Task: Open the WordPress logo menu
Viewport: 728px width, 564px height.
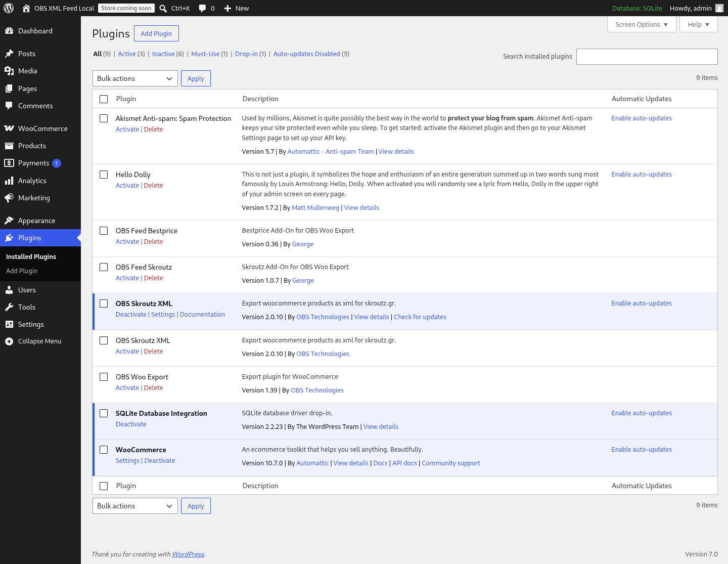Action: [x=9, y=8]
